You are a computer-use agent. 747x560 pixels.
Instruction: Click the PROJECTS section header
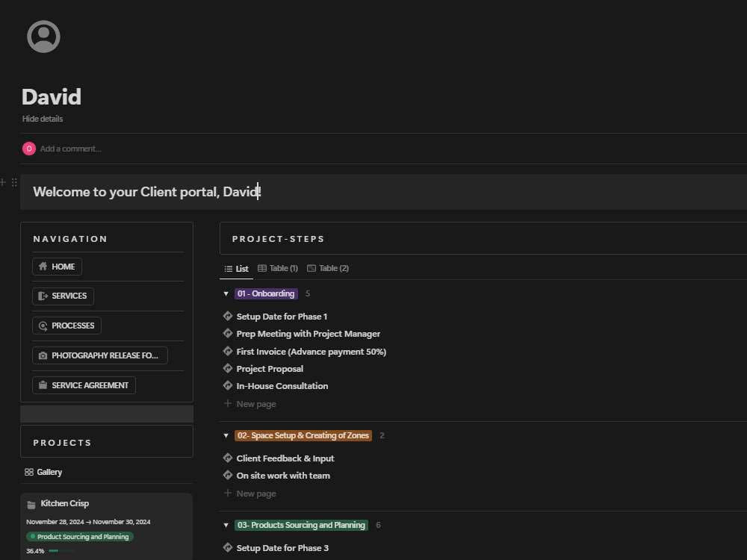62,443
